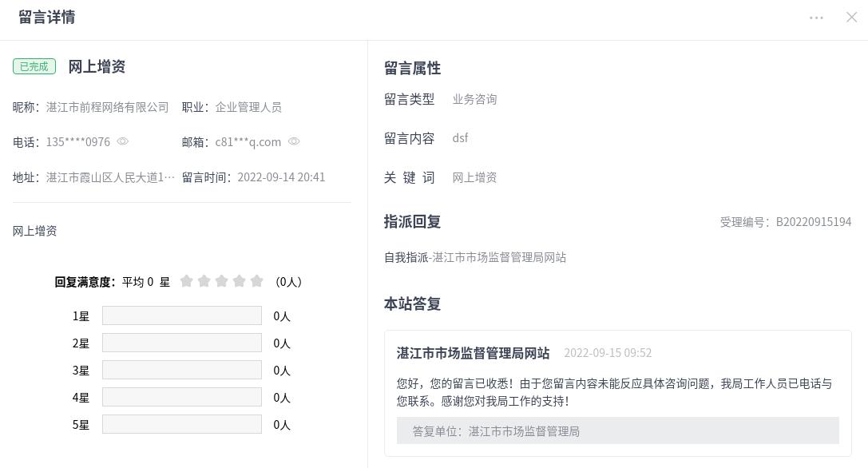
Task: Click the 1星 rating progress bar
Action: click(x=181, y=316)
